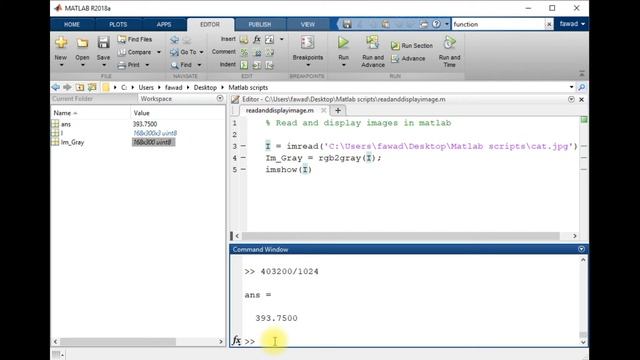Expand the Run dropdown arrow

click(x=344, y=65)
